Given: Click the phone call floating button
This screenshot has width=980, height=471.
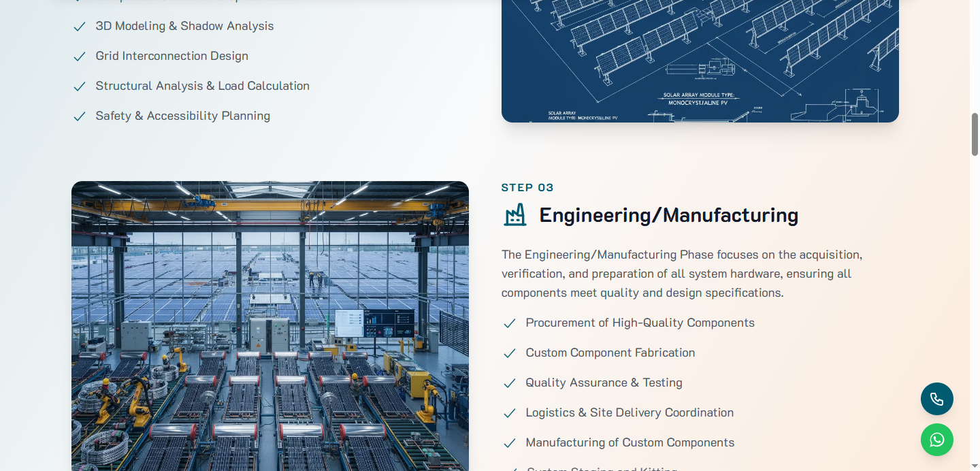Looking at the screenshot, I should tap(937, 399).
